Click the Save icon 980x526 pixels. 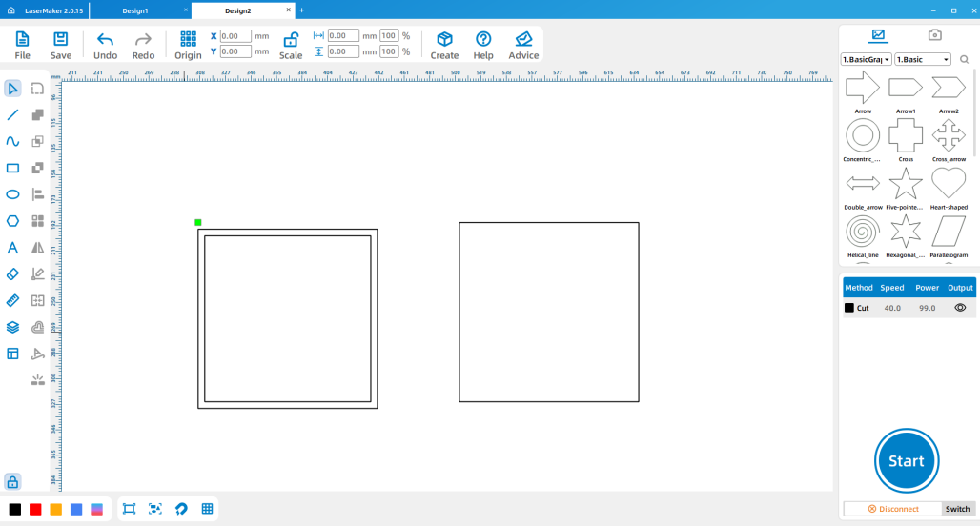61,39
